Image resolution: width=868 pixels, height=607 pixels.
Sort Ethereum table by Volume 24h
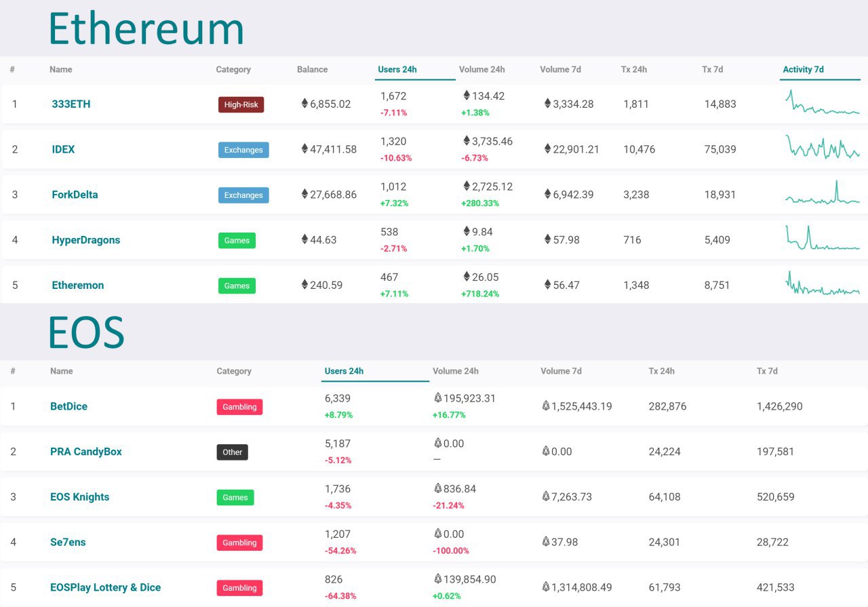[481, 69]
